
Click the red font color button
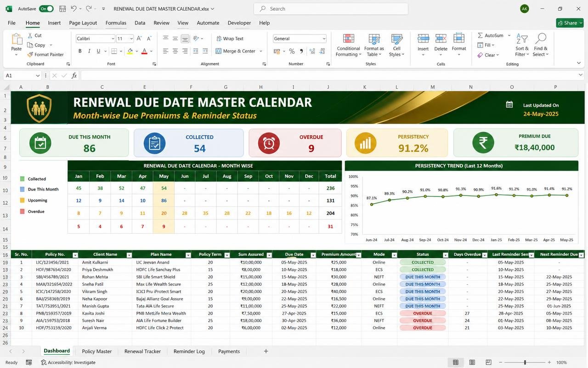click(144, 51)
